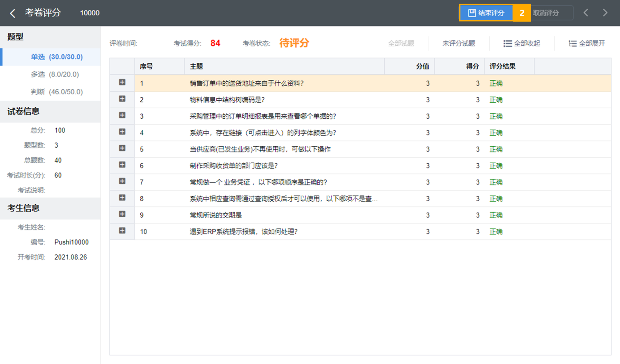
Task: Click the exam score value 84
Action: click(215, 43)
